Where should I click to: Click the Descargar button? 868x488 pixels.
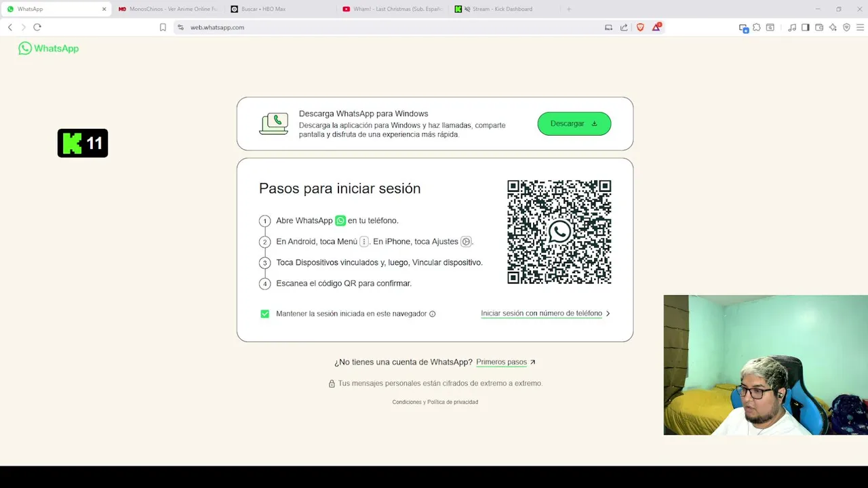point(574,123)
